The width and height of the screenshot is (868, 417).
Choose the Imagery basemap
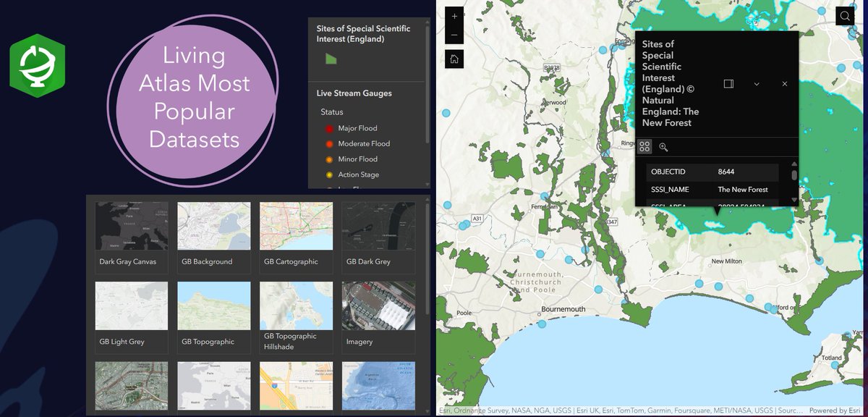(379, 317)
